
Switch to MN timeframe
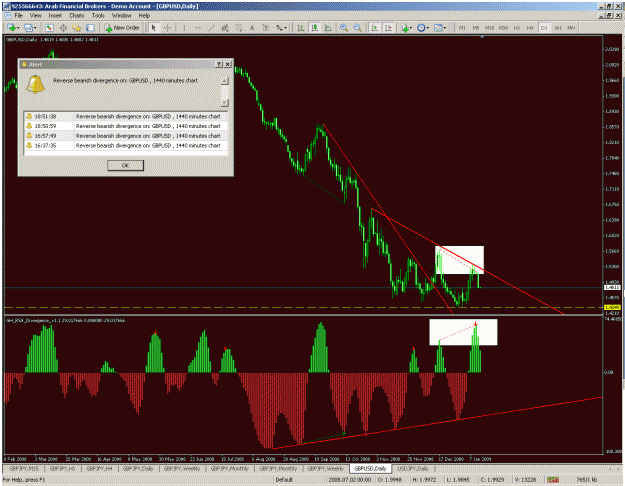pos(571,28)
